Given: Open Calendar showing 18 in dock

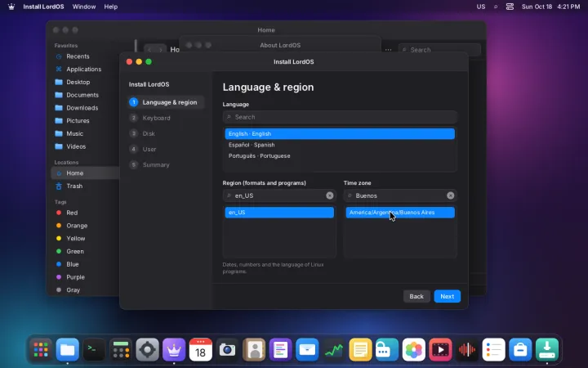Looking at the screenshot, I should 201,350.
